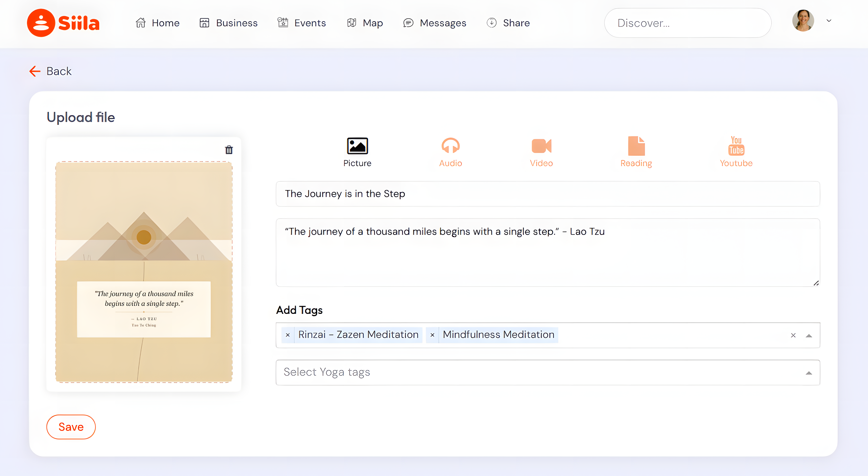Click the Audio label
The width and height of the screenshot is (868, 476).
(450, 163)
